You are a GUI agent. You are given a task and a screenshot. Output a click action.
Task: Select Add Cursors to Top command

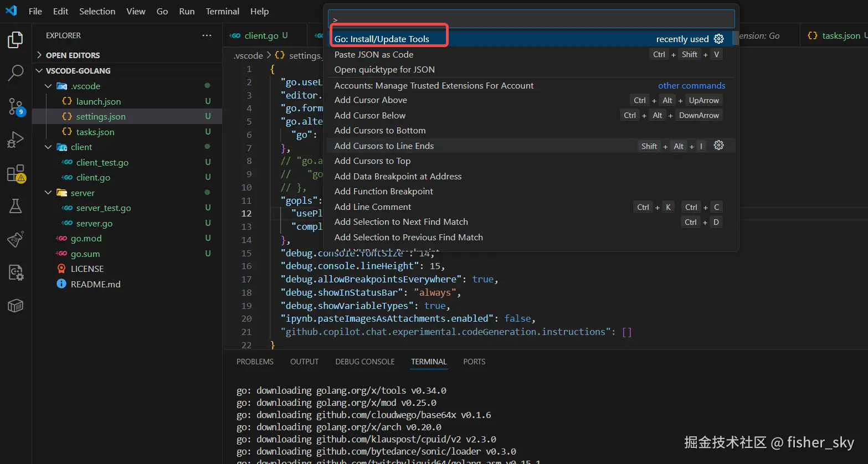(x=531, y=161)
